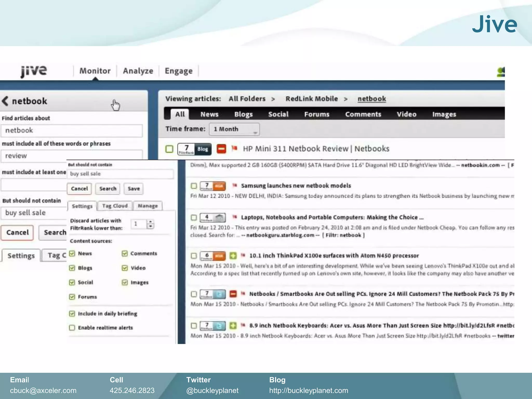Increase the FiltrRank threshold with up arrow

(x=150, y=222)
